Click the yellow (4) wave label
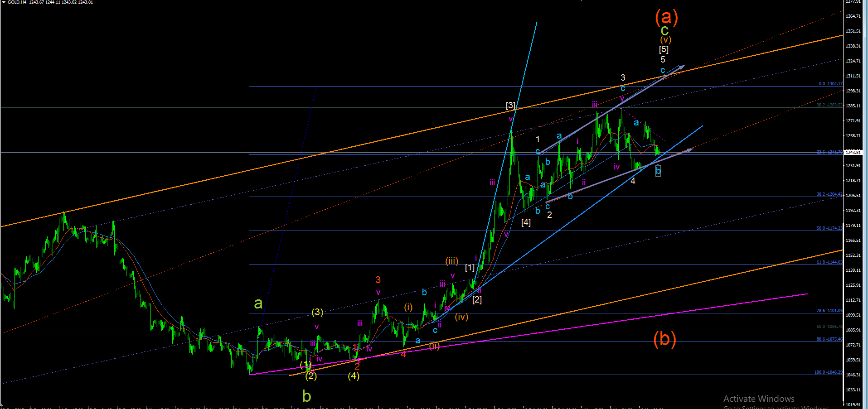Screen dimensions: 868x409 (354, 376)
